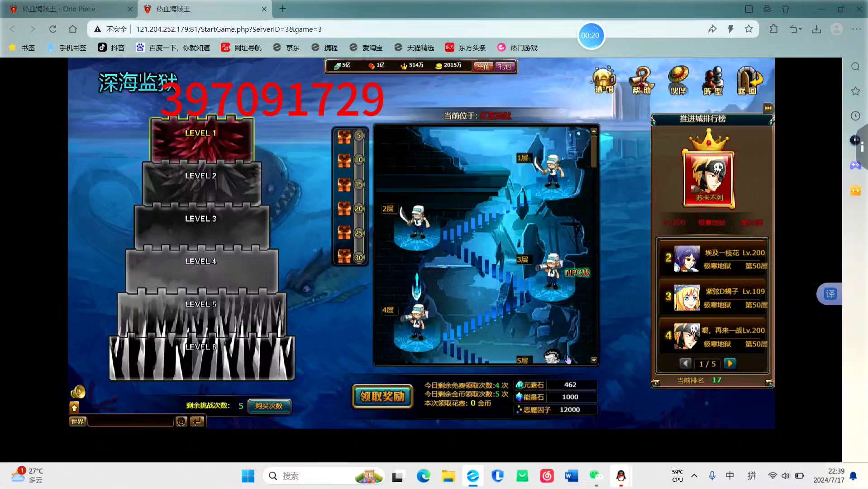Collapse the ranking panel double-arrow button

coord(768,108)
